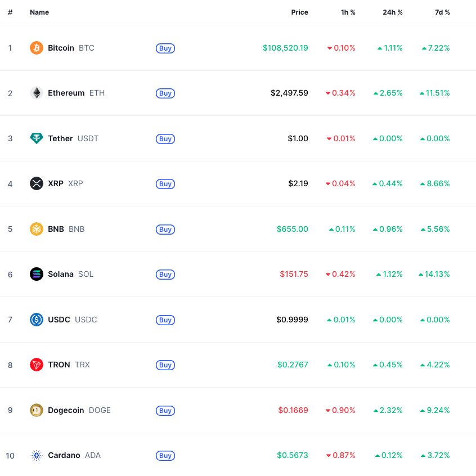The width and height of the screenshot is (476, 476).
Task: Sort by the # rank column header
Action: click(x=10, y=12)
